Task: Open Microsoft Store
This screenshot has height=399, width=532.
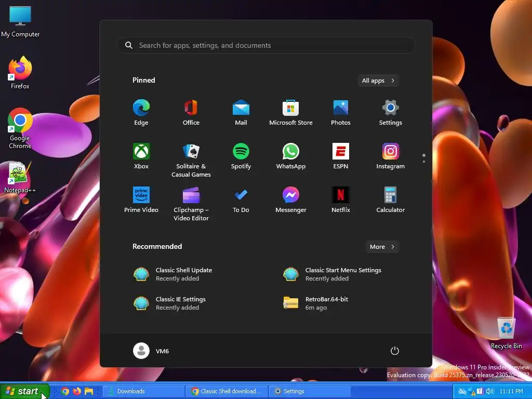Action: pos(291,112)
